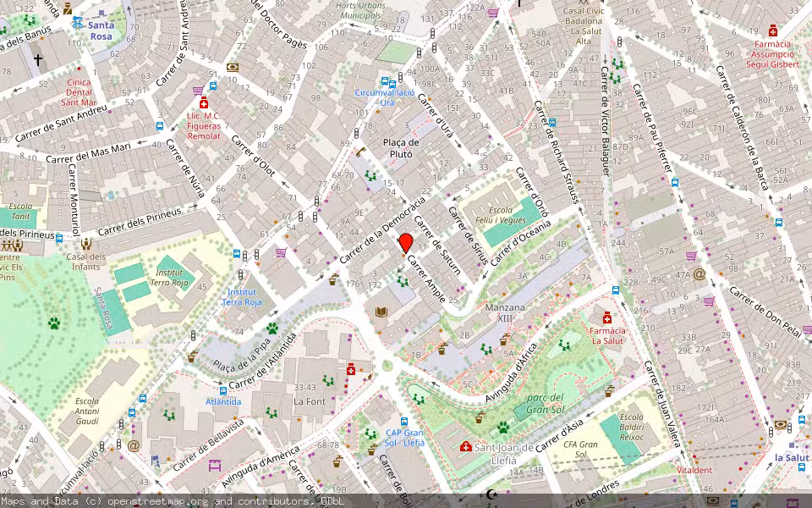Screen dimensions: 812x508
Task: Click the @ icon near Carrer de Bellavista
Action: coord(134,445)
